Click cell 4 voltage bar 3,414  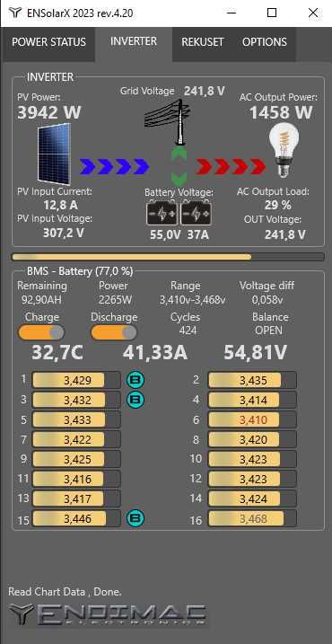(x=252, y=400)
